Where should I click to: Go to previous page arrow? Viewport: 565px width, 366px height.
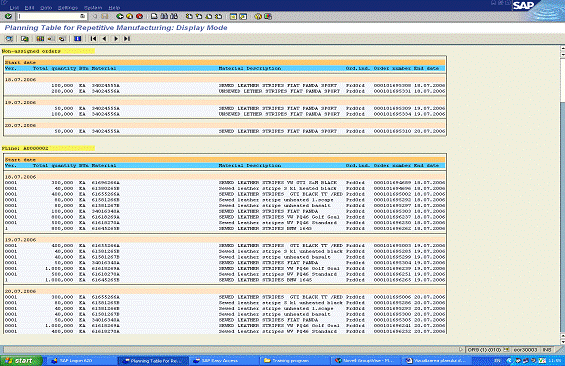[x=104, y=39]
